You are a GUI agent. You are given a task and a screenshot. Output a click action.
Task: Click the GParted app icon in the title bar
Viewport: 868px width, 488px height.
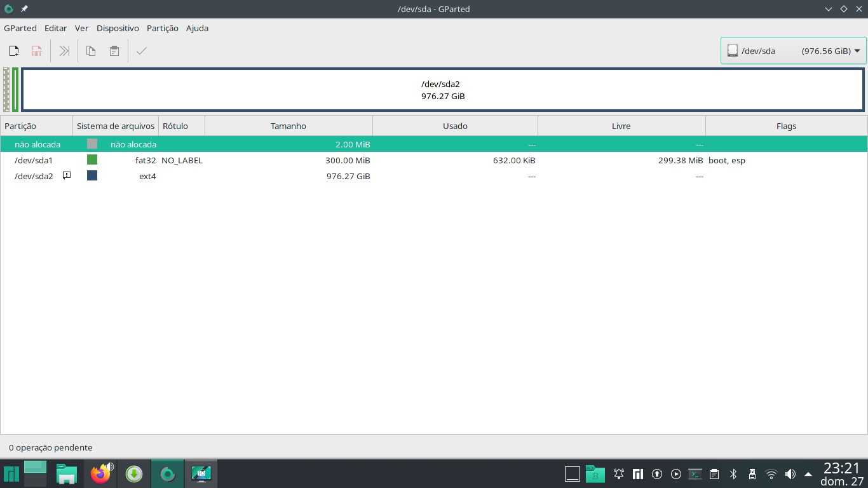click(8, 9)
